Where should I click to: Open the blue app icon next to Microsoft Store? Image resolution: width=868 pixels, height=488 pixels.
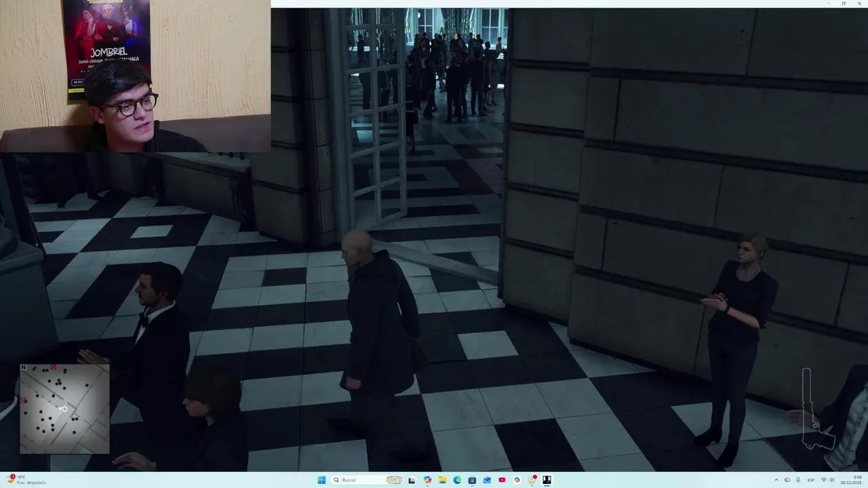click(487, 480)
